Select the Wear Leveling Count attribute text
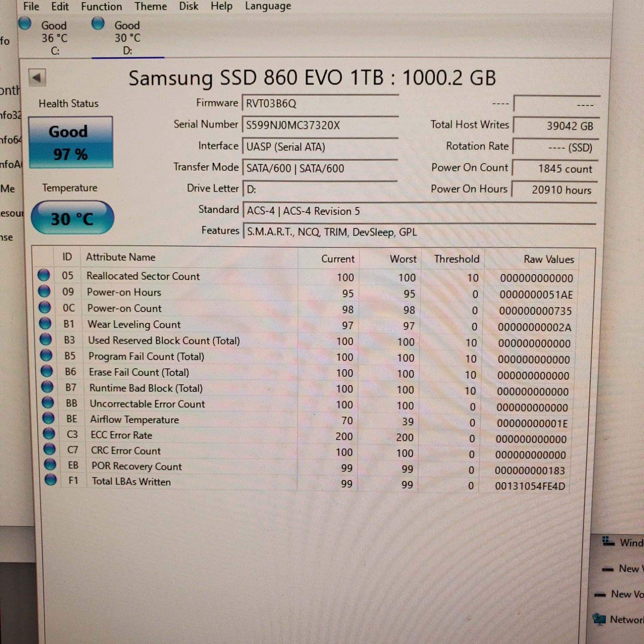This screenshot has width=644, height=644. click(x=134, y=325)
